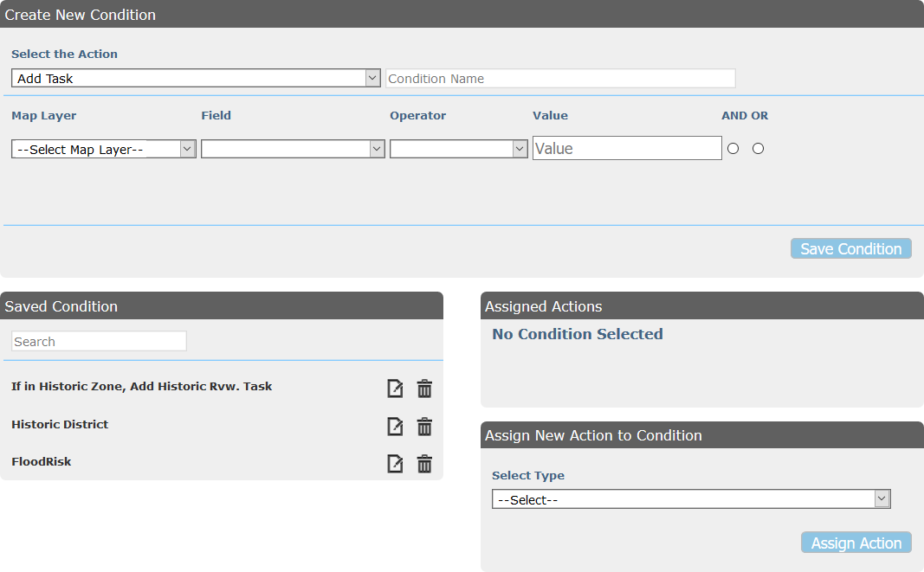Edit the Historic District condition

point(395,426)
